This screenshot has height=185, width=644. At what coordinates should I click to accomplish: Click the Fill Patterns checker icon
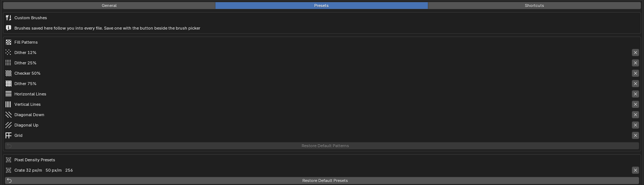tap(9, 42)
